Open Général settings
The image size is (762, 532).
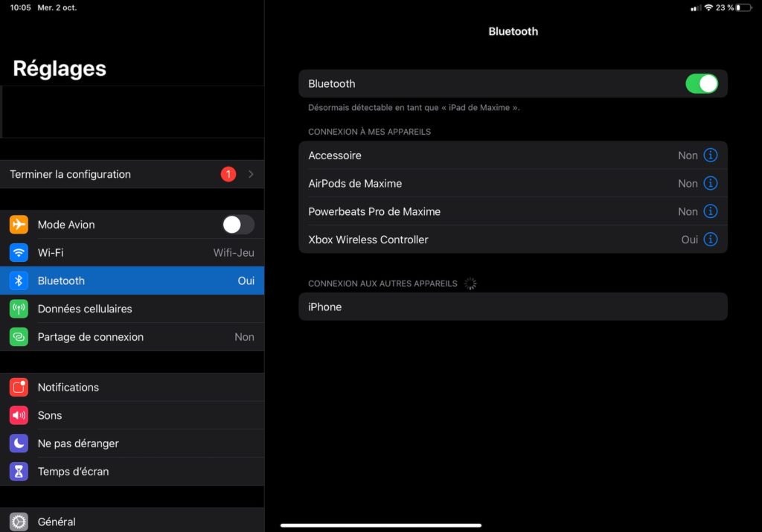(x=132, y=521)
